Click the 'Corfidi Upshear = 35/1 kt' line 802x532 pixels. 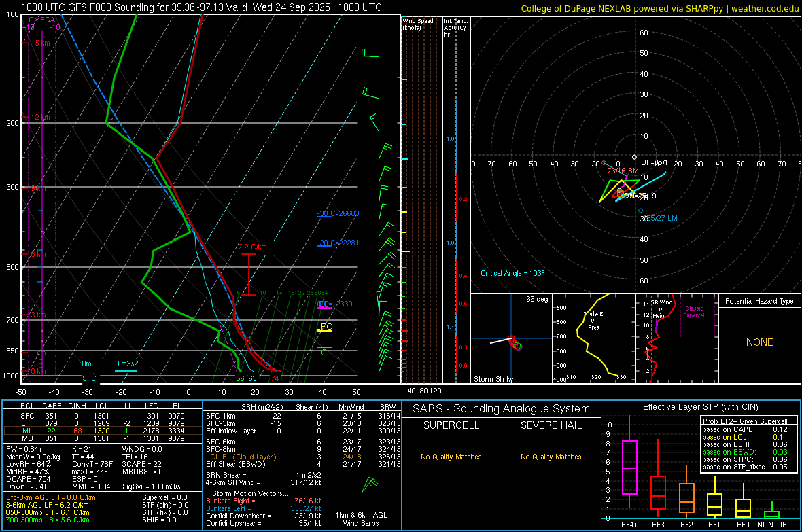click(x=264, y=523)
